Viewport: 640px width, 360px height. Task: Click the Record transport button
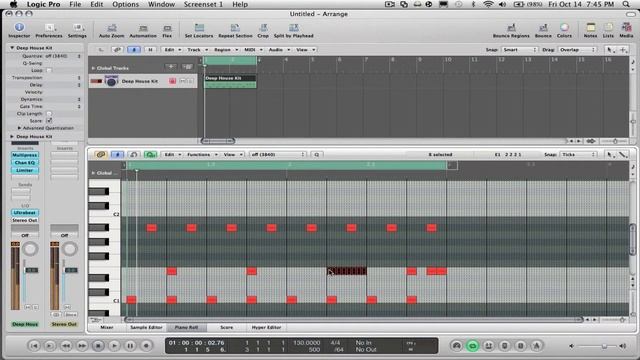click(146, 346)
